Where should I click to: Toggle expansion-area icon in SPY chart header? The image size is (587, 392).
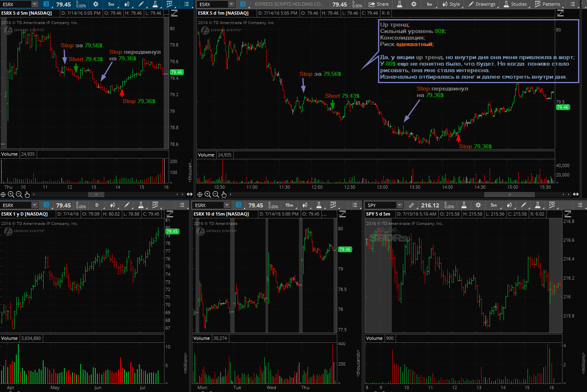pyautogui.click(x=568, y=214)
